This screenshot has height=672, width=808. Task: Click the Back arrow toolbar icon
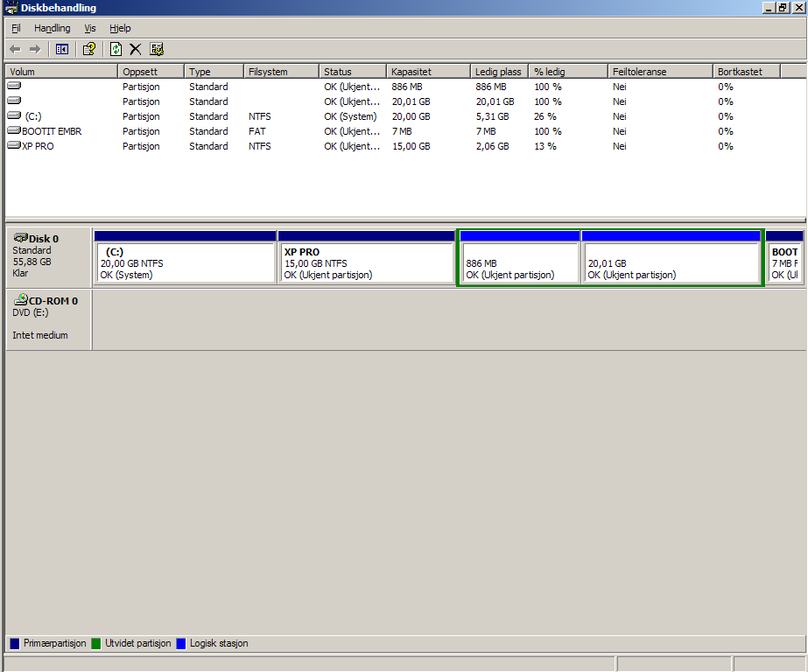(x=15, y=49)
